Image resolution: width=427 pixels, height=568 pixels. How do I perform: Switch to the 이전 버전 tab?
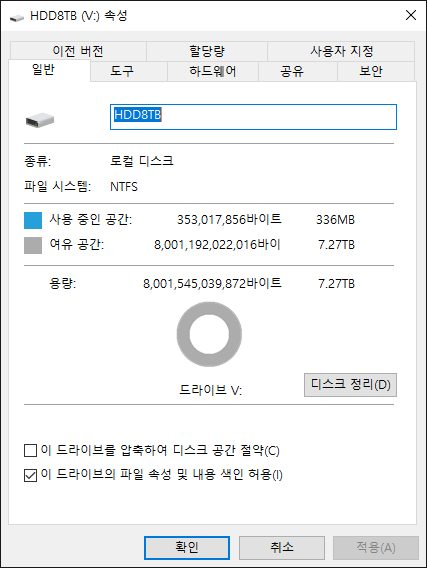pos(78,51)
